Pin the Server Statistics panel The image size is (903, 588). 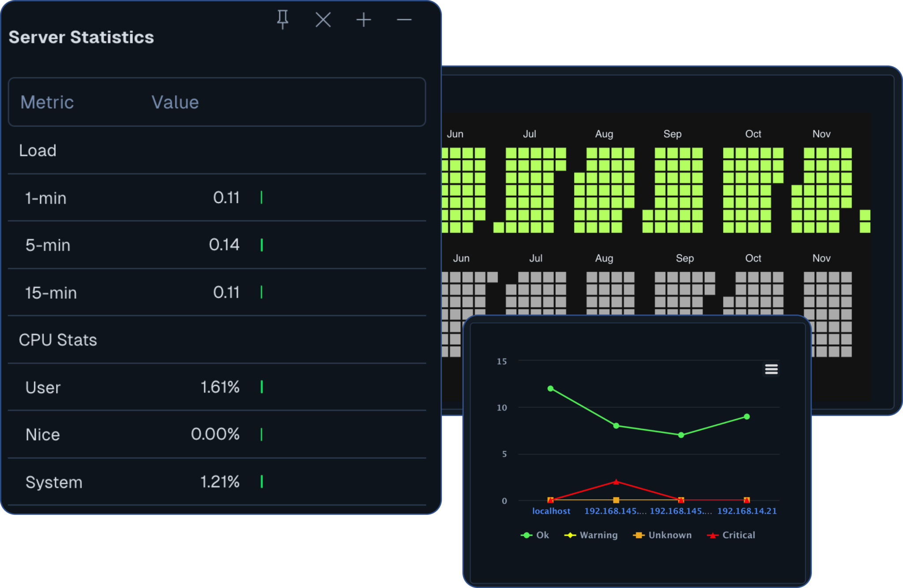[x=282, y=19]
